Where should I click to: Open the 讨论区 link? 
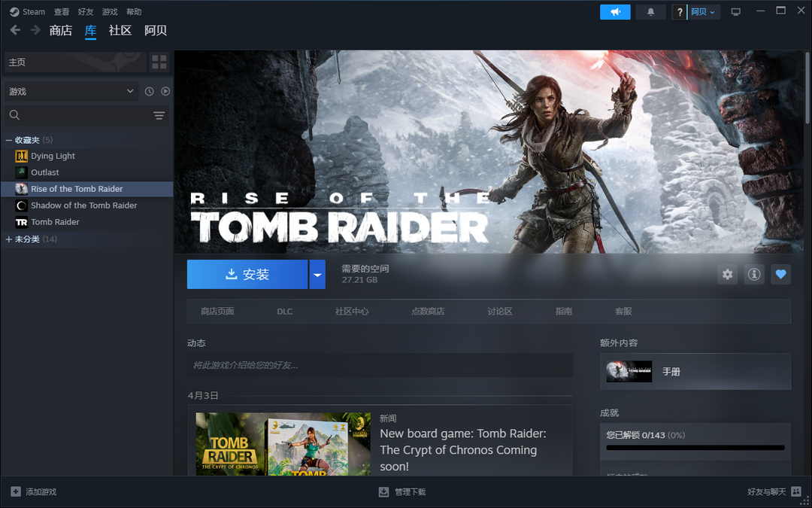click(500, 312)
